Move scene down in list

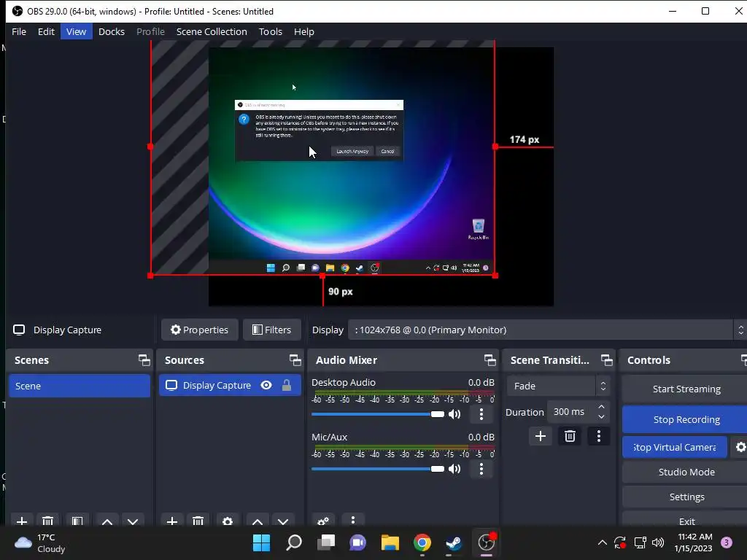tap(133, 521)
